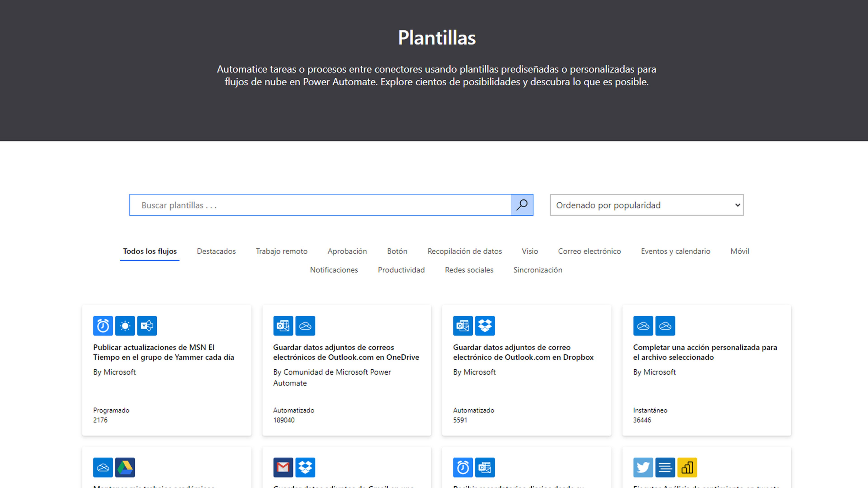Click the Twitter bird icon
This screenshot has width=868, height=488.
point(643,467)
